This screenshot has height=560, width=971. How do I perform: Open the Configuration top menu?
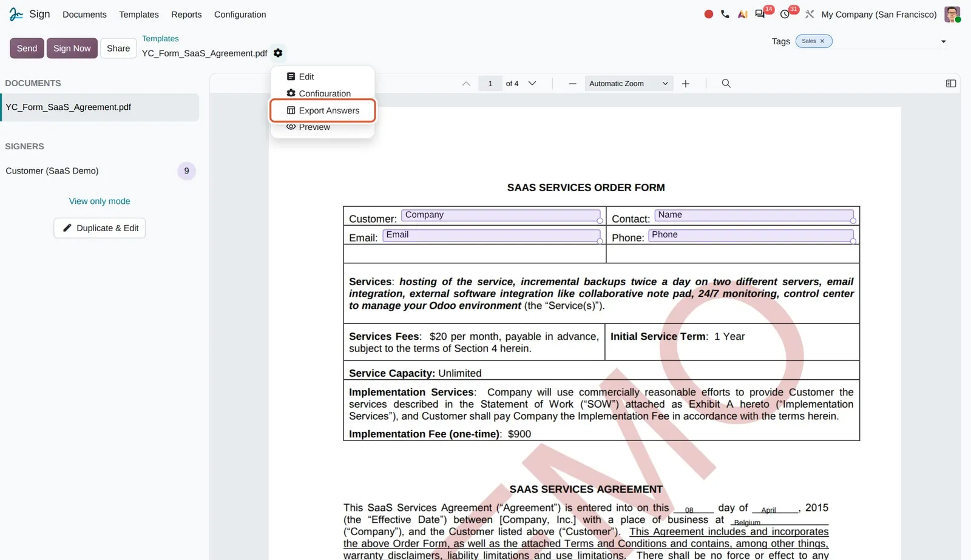tap(240, 14)
